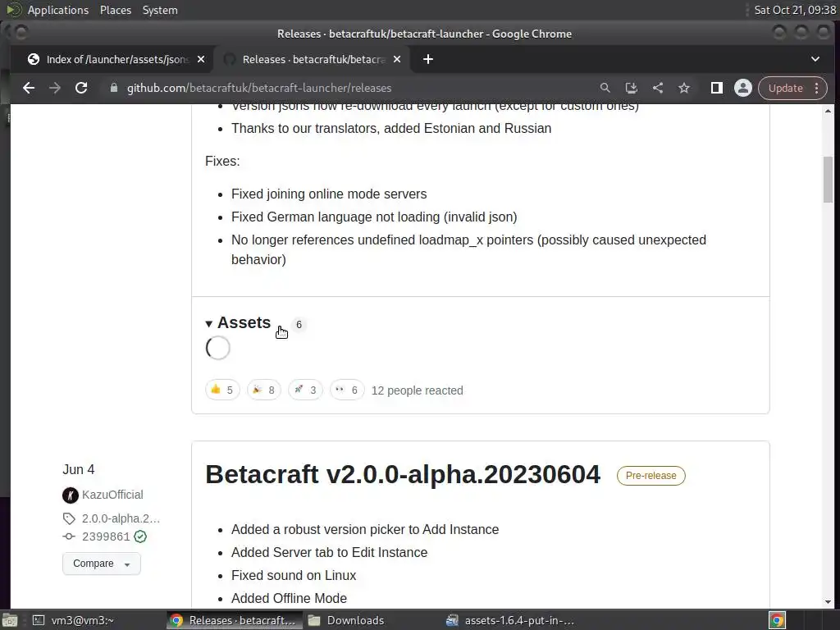Show verified commit signature checkmark

(140, 536)
